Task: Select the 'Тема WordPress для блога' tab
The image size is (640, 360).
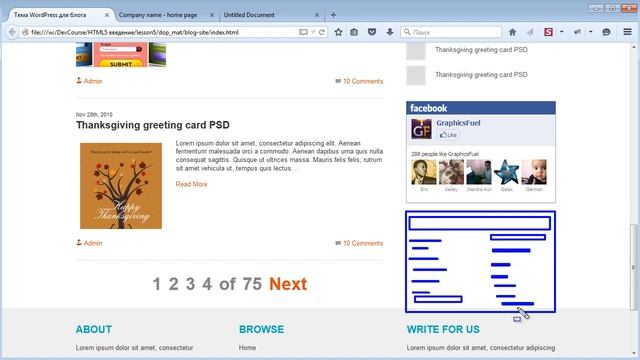Action: 50,15
